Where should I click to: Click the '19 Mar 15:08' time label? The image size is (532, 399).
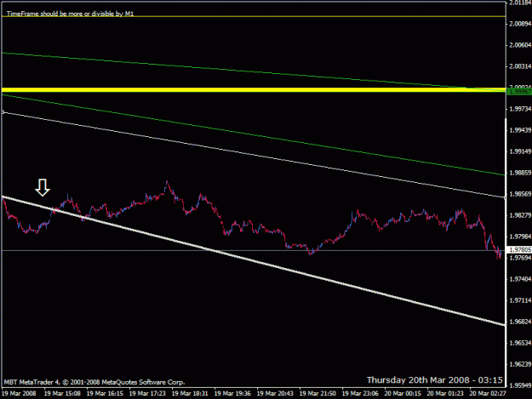tap(62, 394)
